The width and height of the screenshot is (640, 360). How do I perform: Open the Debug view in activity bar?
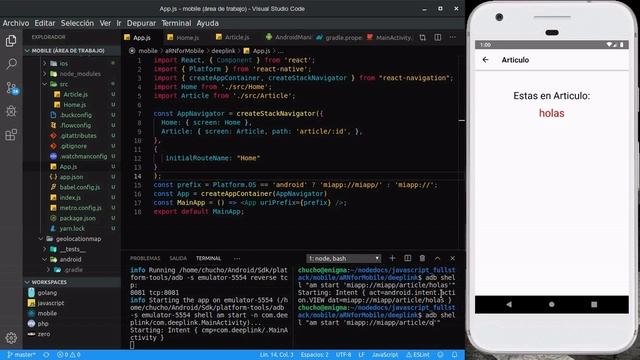(11, 111)
